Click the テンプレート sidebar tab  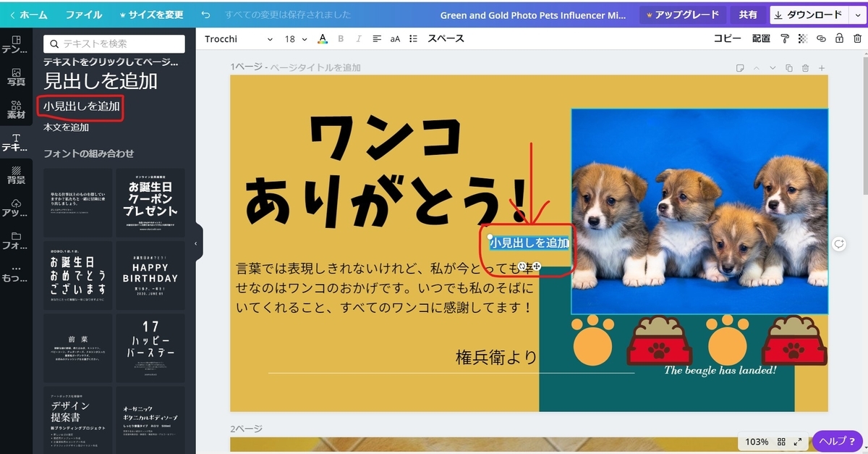pos(16,45)
